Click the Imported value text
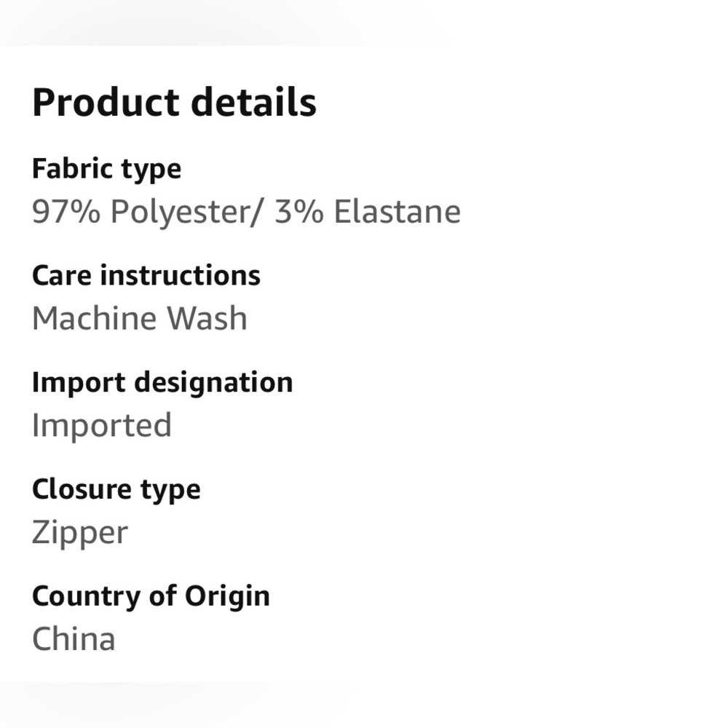The height and width of the screenshot is (728, 728). coord(102,426)
